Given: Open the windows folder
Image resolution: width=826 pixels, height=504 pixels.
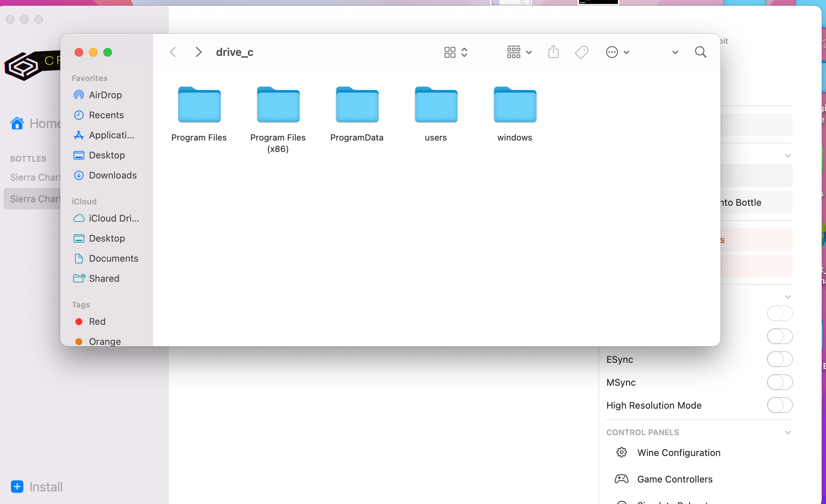Looking at the screenshot, I should [515, 105].
